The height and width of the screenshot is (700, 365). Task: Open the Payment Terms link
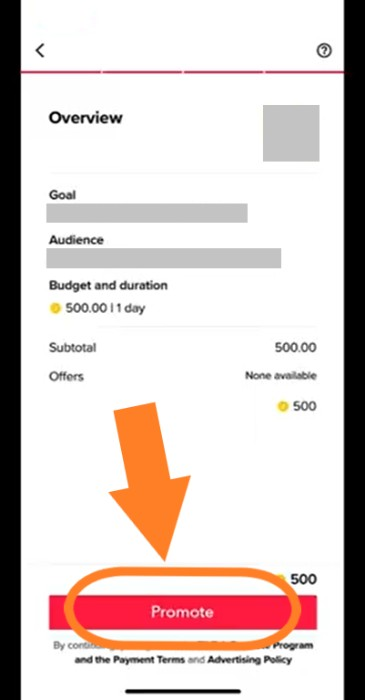149,659
